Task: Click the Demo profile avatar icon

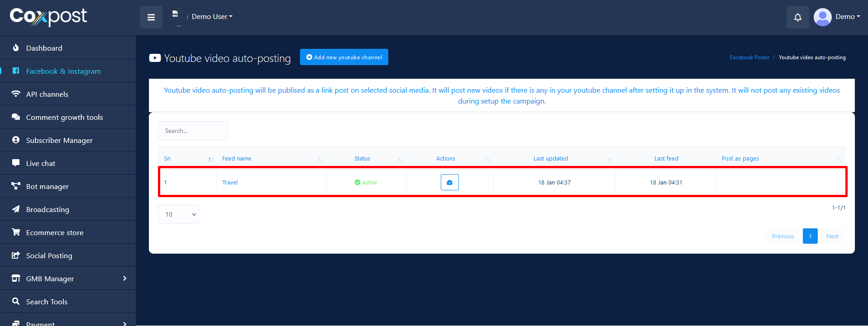Action: tap(822, 17)
